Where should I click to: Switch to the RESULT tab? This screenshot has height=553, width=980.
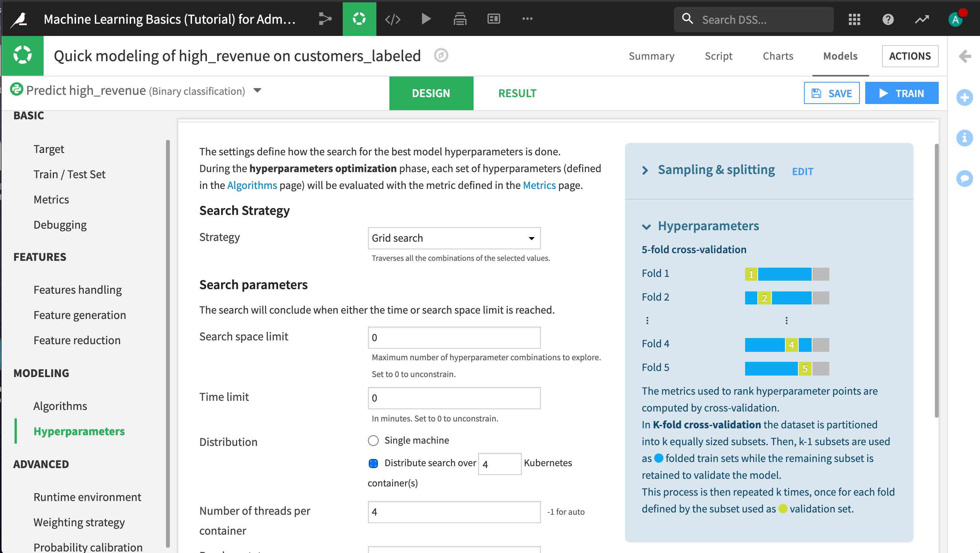coord(517,93)
